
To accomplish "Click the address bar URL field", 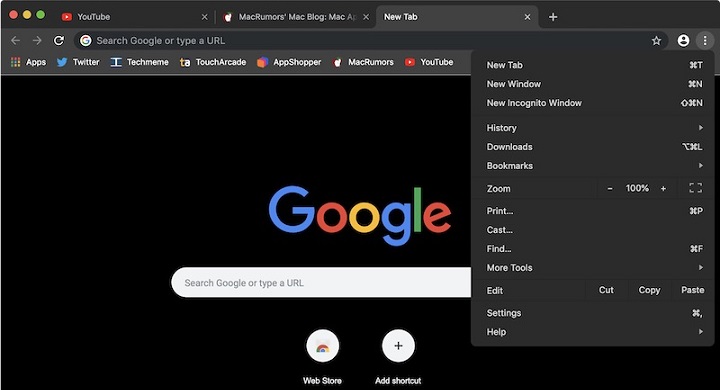I will pyautogui.click(x=370, y=40).
